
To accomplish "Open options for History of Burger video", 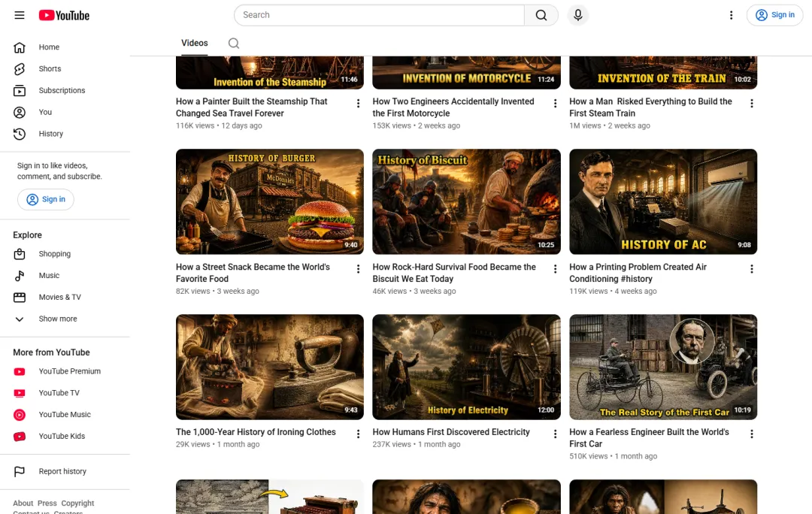I will (358, 269).
